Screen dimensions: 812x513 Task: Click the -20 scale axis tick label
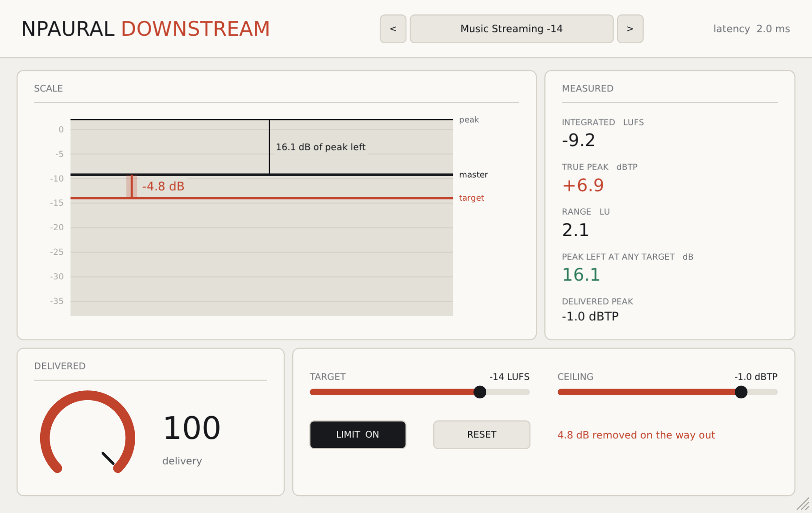pos(57,228)
